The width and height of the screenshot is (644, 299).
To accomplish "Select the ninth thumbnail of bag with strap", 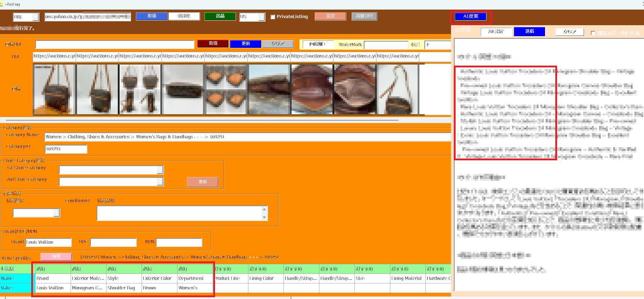I will click(x=398, y=89).
